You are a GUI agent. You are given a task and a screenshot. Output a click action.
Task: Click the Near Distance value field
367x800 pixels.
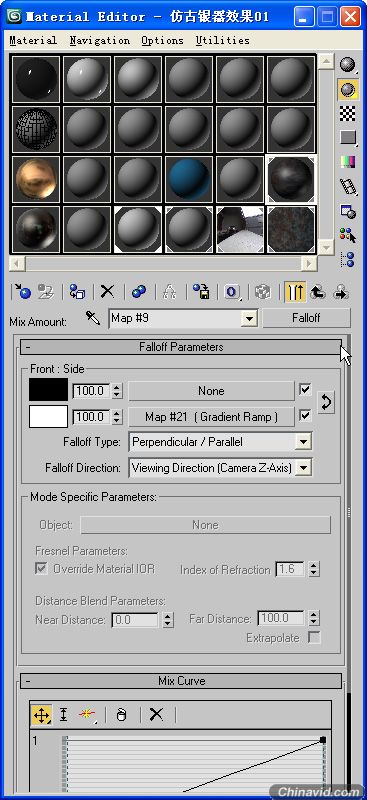135,620
